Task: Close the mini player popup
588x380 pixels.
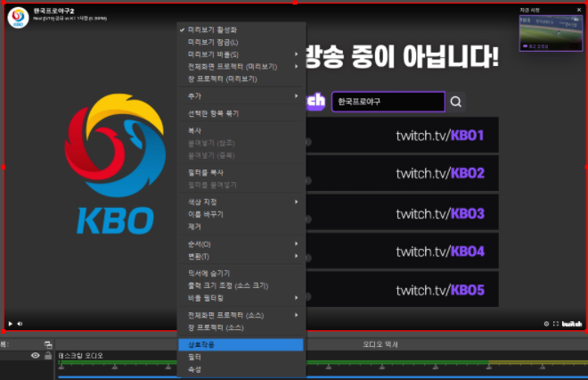Action: pyautogui.click(x=579, y=10)
